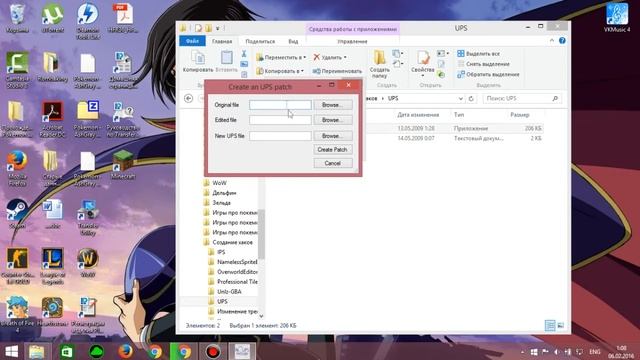Focus the Original file input field
The height and width of the screenshot is (360, 640).
(280, 105)
